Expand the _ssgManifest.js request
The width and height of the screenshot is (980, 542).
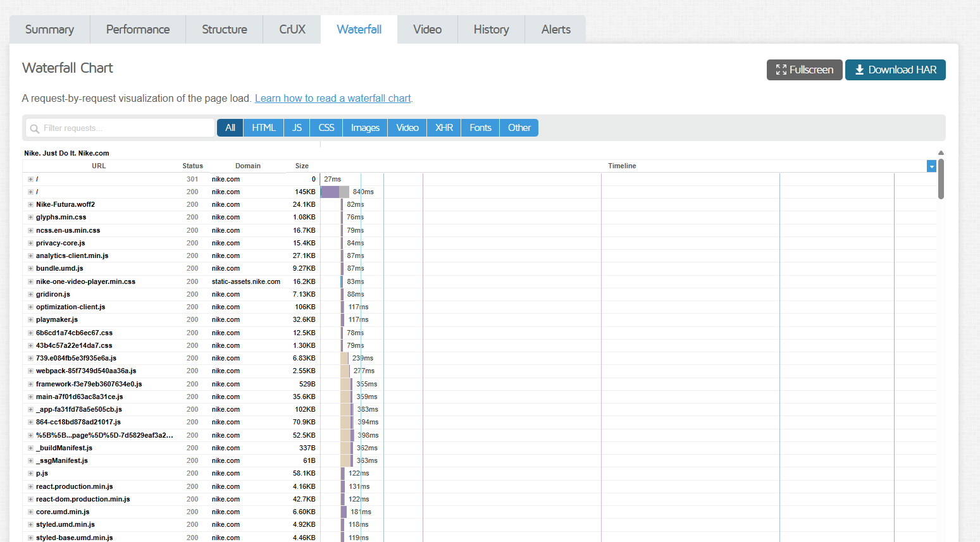click(30, 461)
